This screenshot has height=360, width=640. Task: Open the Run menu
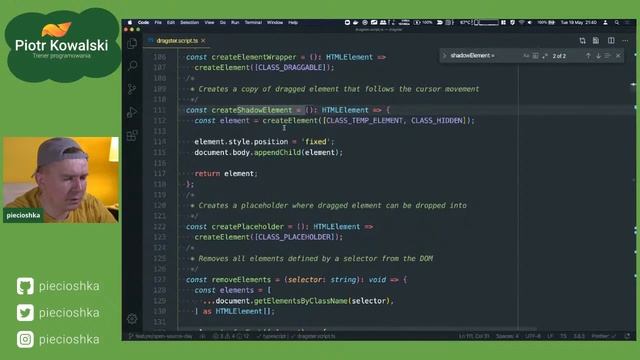point(235,22)
